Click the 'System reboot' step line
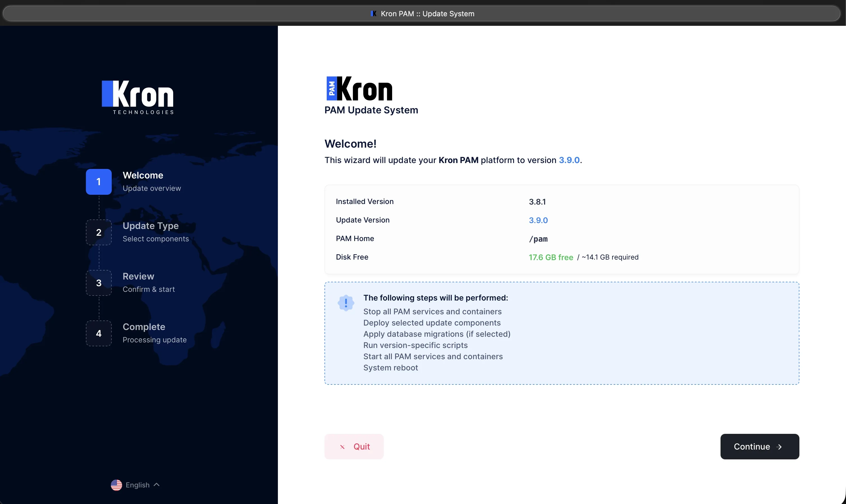Screen dimensions: 846x504 click(x=390, y=368)
